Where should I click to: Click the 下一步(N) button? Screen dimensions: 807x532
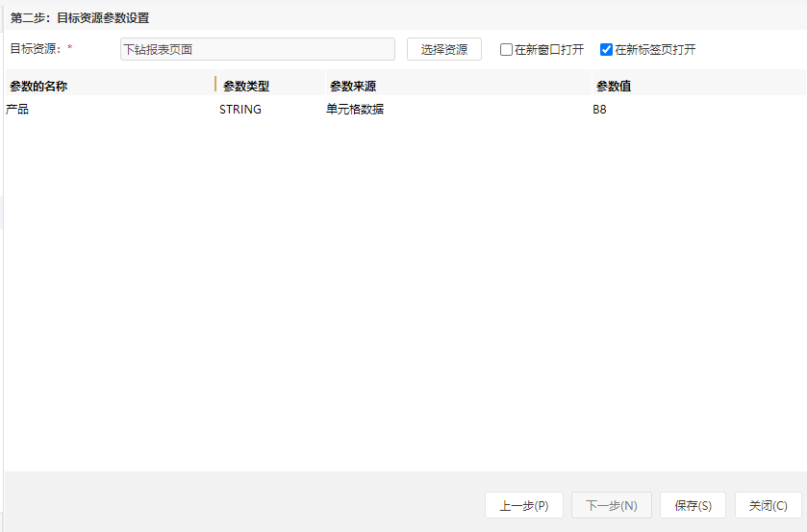612,505
